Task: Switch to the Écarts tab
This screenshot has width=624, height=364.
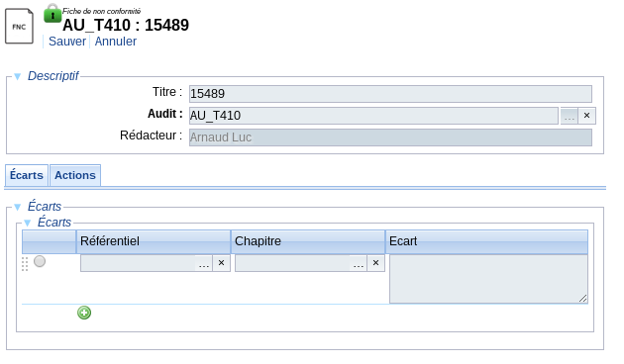Action: [27, 175]
